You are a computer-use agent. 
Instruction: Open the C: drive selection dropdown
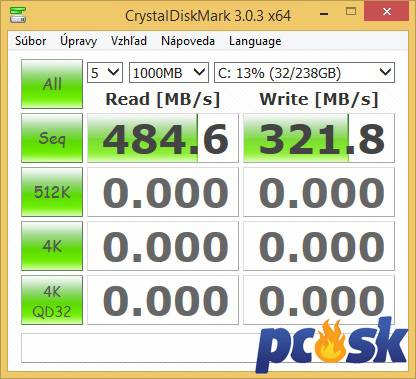(x=304, y=73)
